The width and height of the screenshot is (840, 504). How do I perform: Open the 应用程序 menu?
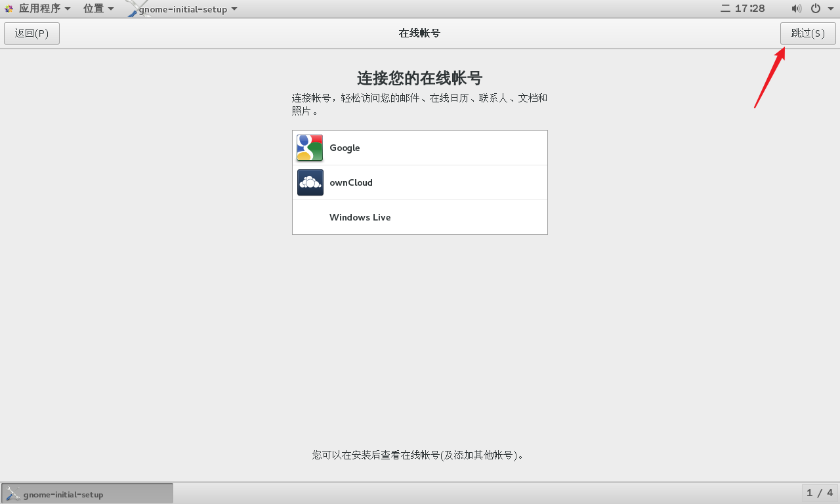tap(39, 9)
